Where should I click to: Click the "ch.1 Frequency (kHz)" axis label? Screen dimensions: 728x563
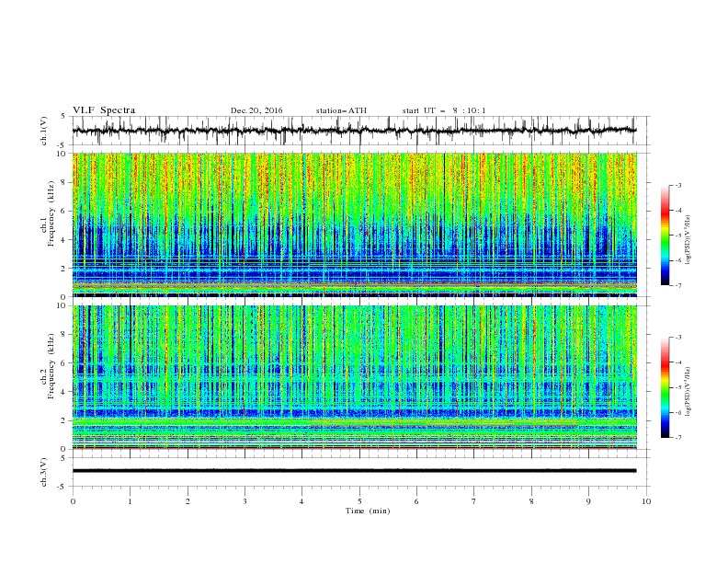coord(48,226)
